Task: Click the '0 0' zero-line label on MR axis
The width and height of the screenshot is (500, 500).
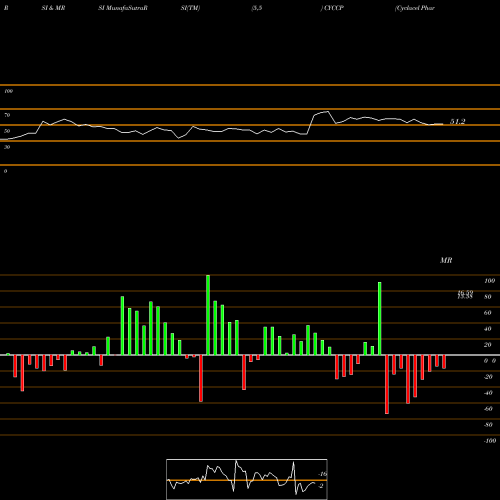Action: (490, 361)
